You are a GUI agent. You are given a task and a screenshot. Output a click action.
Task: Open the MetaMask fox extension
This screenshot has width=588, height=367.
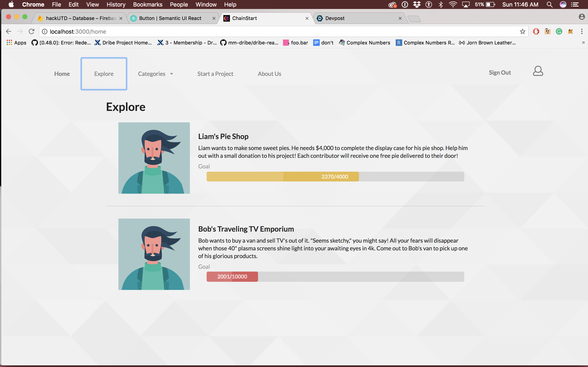coord(570,32)
